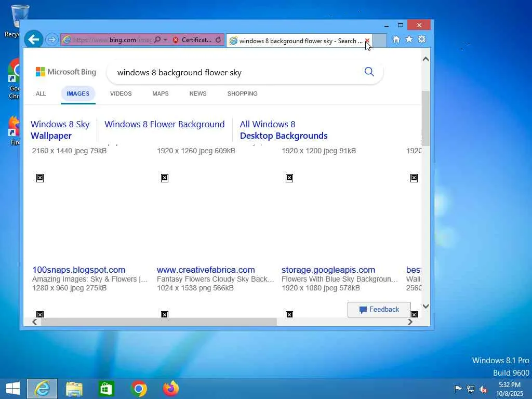Open the NEWS tab
The height and width of the screenshot is (399, 532).
point(198,94)
